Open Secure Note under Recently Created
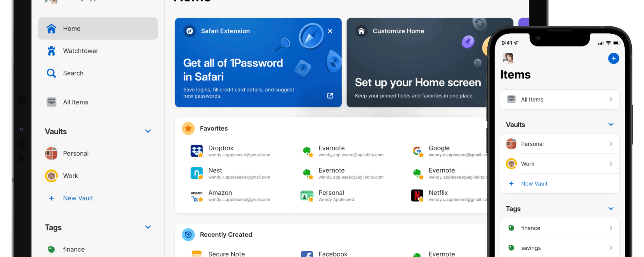Viewport: 644px width, 257px height. click(x=218, y=254)
